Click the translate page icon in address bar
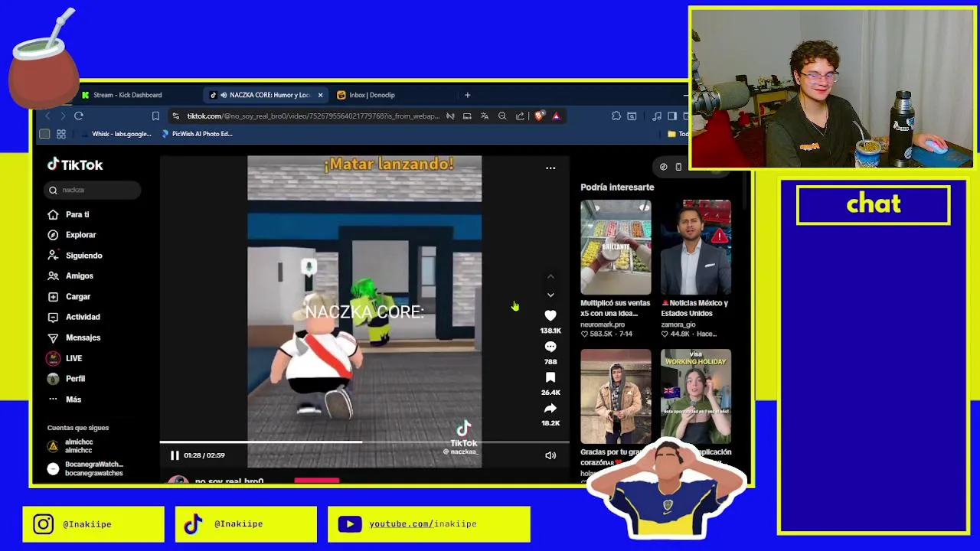The image size is (980, 551). click(x=485, y=116)
